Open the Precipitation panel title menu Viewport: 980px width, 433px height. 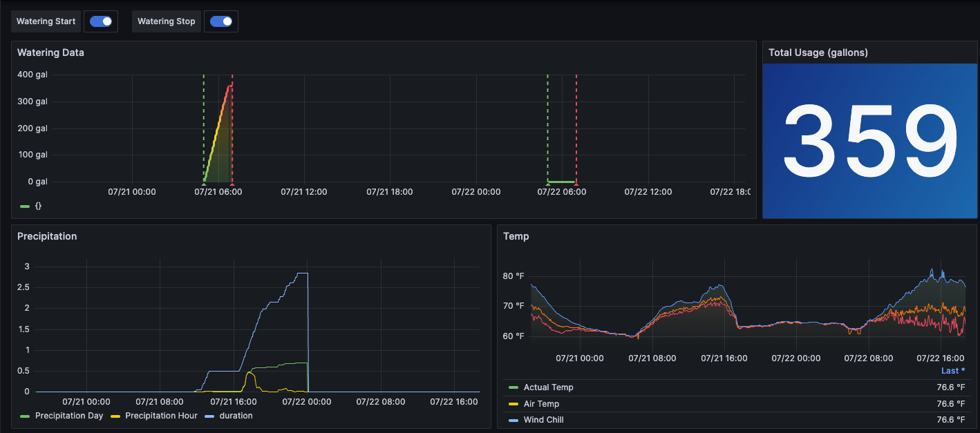[47, 236]
